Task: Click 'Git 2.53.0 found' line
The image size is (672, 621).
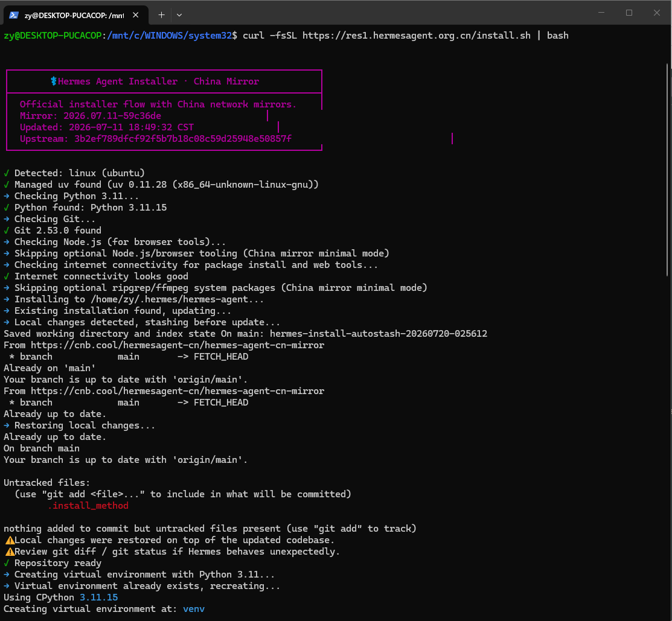Action: click(53, 231)
